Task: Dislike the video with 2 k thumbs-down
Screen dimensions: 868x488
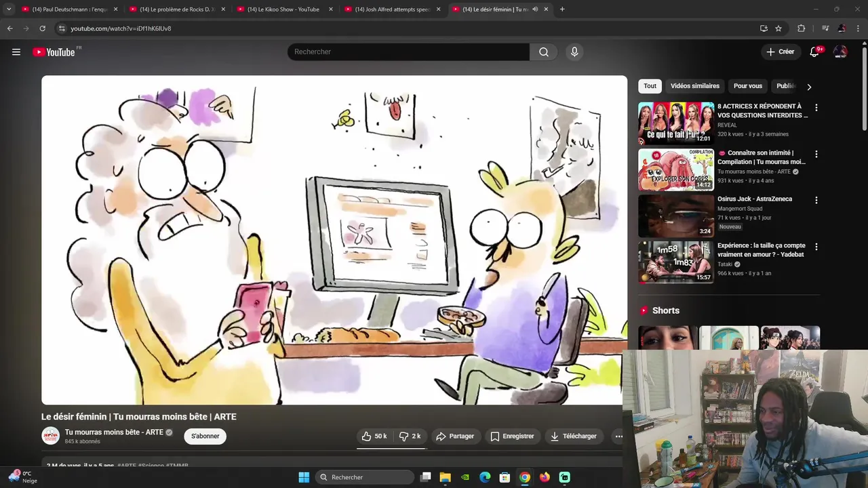Action: [x=410, y=436]
